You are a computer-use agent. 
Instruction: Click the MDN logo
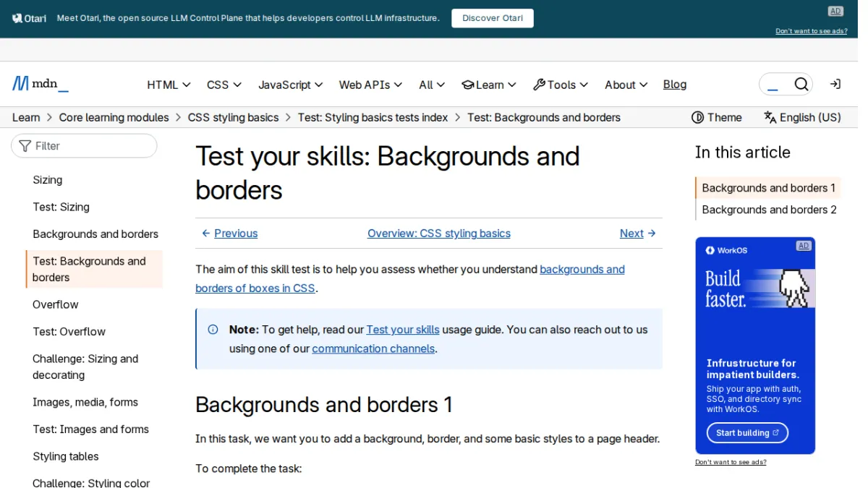[41, 84]
